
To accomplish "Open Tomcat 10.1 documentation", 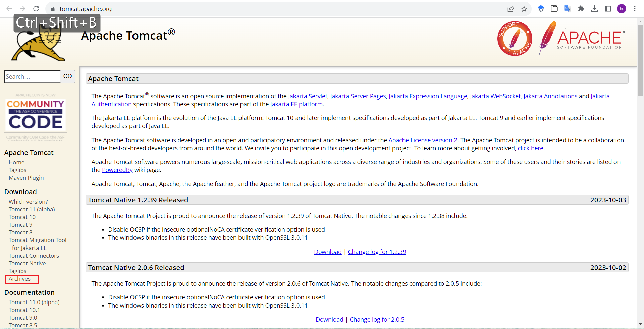I will (x=24, y=310).
